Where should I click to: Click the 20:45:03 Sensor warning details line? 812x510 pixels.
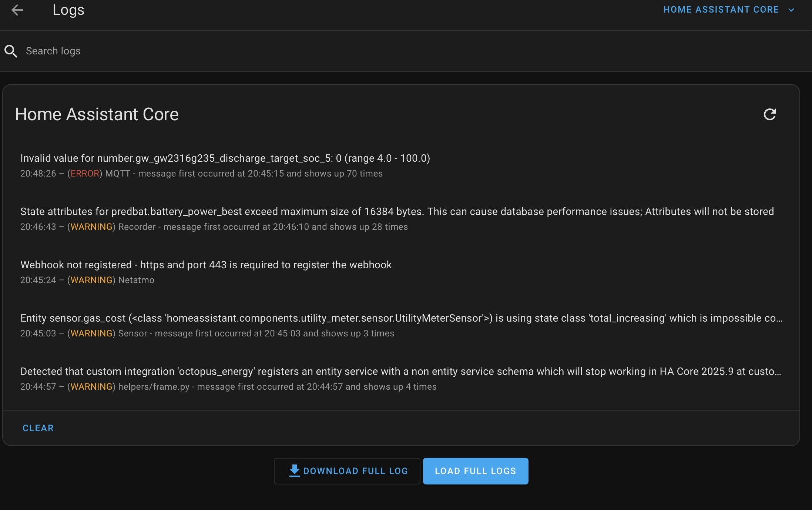(207, 333)
